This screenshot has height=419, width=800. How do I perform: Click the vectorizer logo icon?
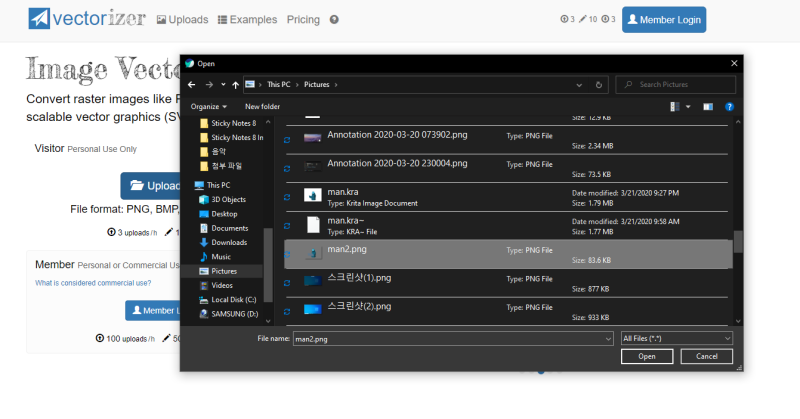click(x=39, y=18)
